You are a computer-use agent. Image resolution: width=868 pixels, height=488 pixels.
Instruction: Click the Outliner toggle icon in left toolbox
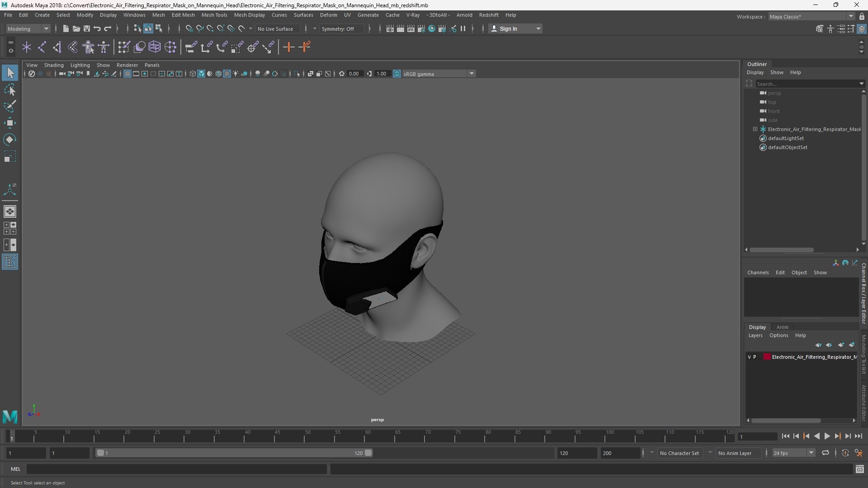10,262
